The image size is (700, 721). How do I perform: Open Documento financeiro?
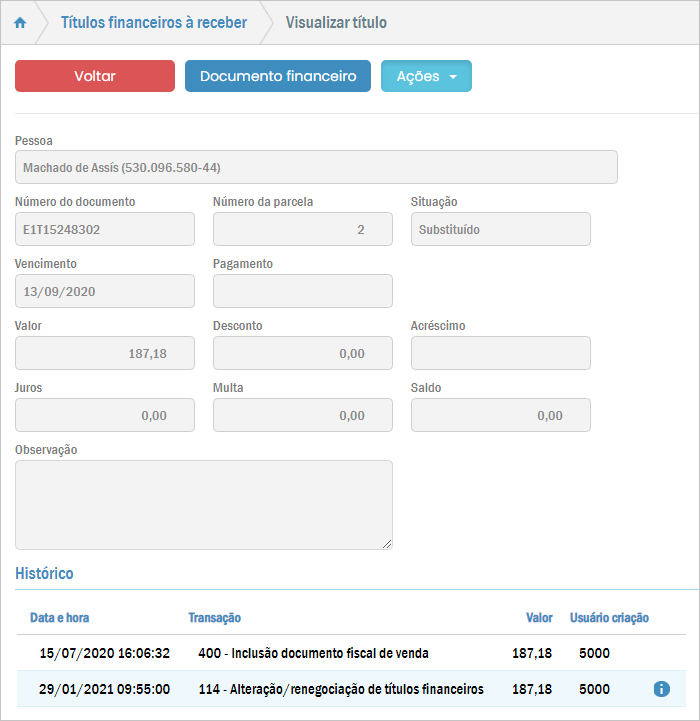pos(278,76)
